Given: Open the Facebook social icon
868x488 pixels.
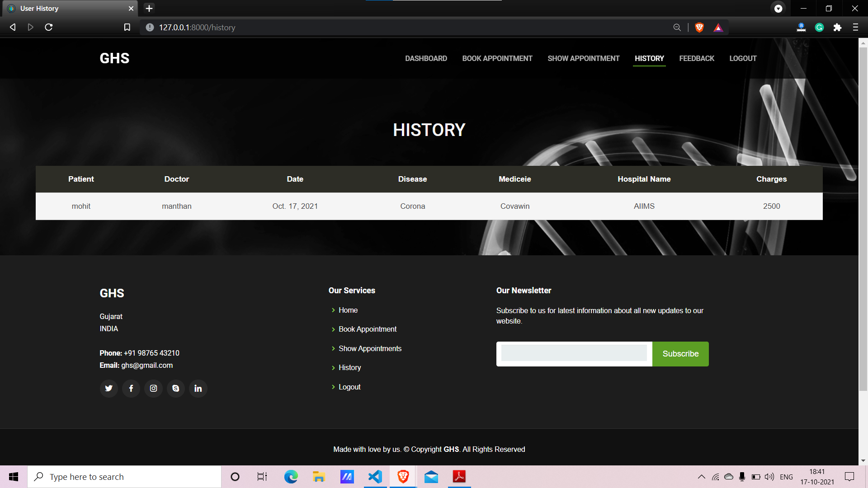Looking at the screenshot, I should coord(131,388).
